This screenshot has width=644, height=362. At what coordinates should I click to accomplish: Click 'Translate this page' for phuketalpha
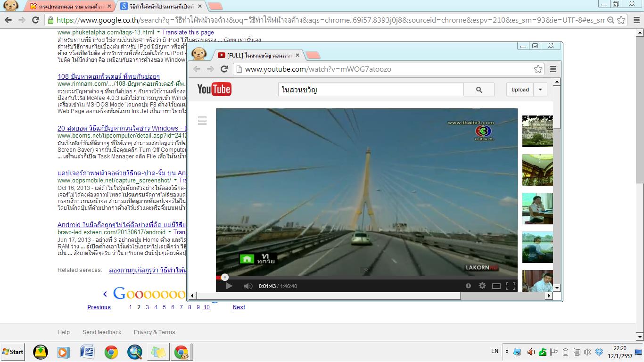[x=188, y=33]
